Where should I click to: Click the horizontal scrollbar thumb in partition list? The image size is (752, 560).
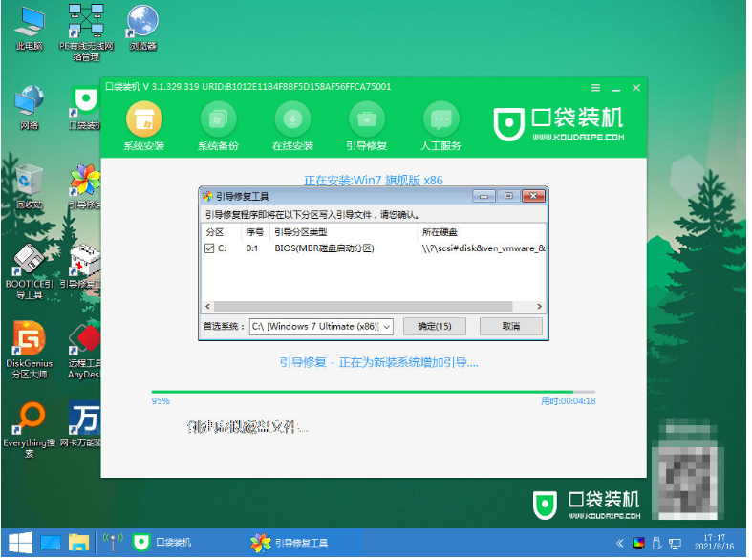pos(363,307)
